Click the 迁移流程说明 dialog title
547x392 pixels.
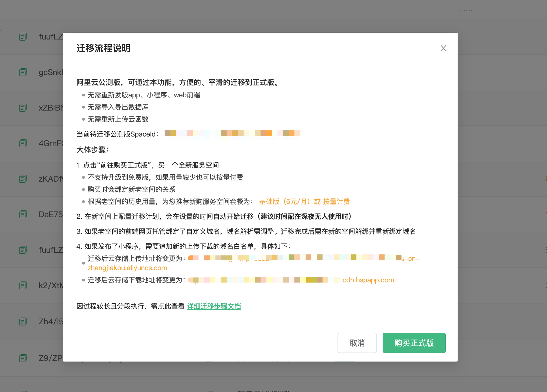(x=103, y=48)
